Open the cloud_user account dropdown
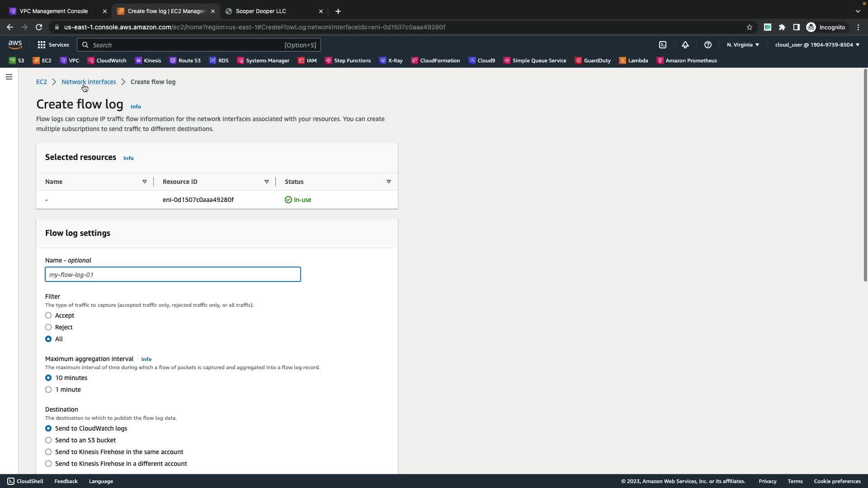 (817, 45)
